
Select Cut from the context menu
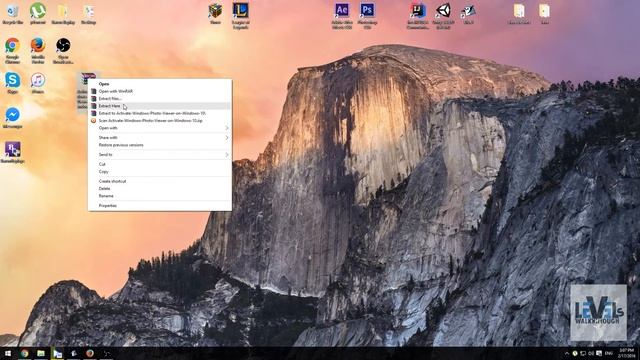(160, 164)
